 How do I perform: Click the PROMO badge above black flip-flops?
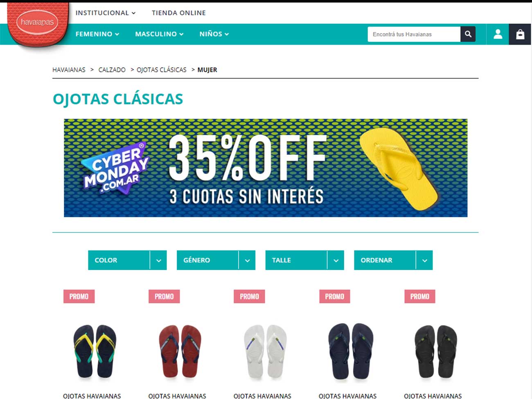(420, 296)
